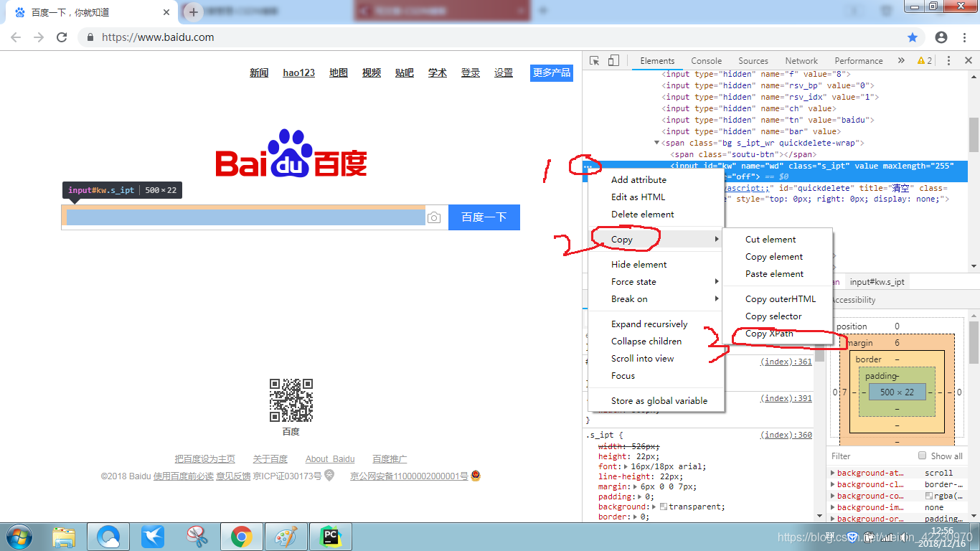Click the transparent background color swatch

[x=664, y=507]
